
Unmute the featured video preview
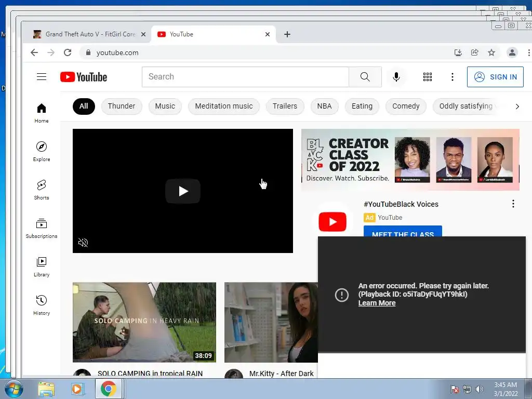[83, 242]
